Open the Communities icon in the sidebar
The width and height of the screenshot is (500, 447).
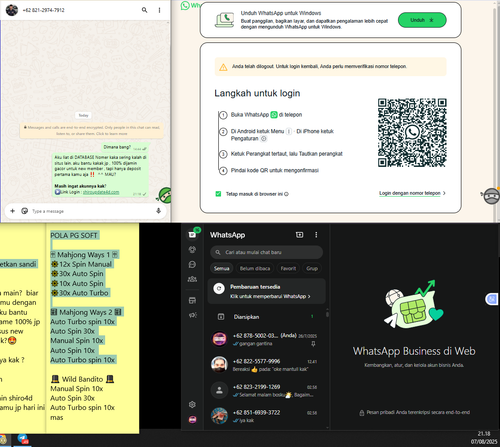pos(192,279)
